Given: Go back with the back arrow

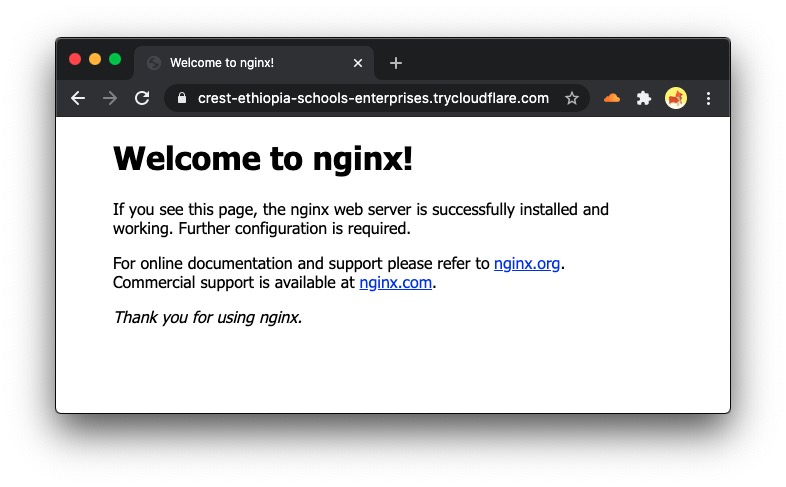Looking at the screenshot, I should 78,98.
